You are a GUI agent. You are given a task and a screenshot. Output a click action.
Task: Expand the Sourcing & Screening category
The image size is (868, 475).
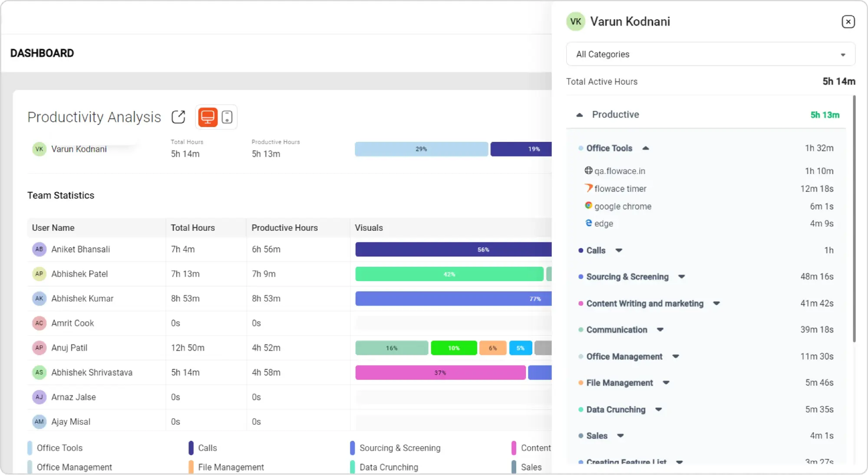tap(681, 277)
